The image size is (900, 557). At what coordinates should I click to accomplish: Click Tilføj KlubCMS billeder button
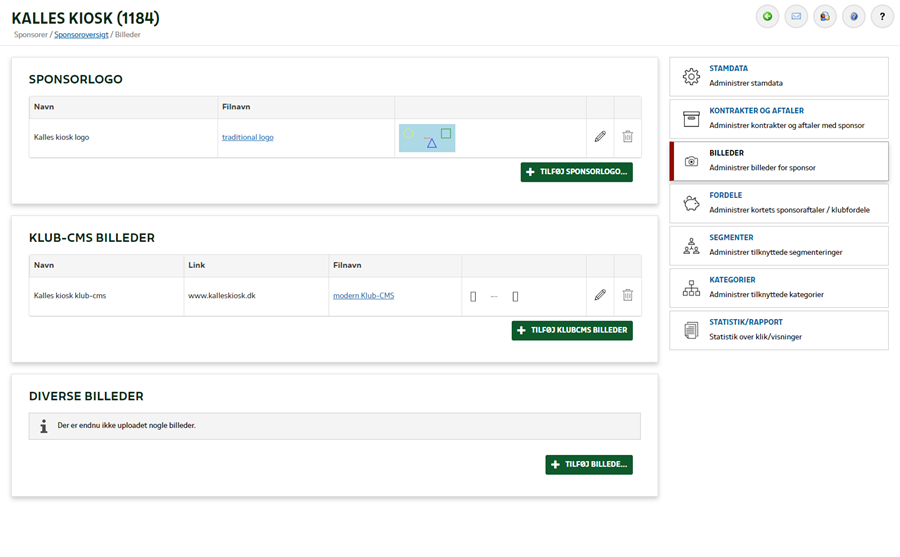tap(572, 330)
